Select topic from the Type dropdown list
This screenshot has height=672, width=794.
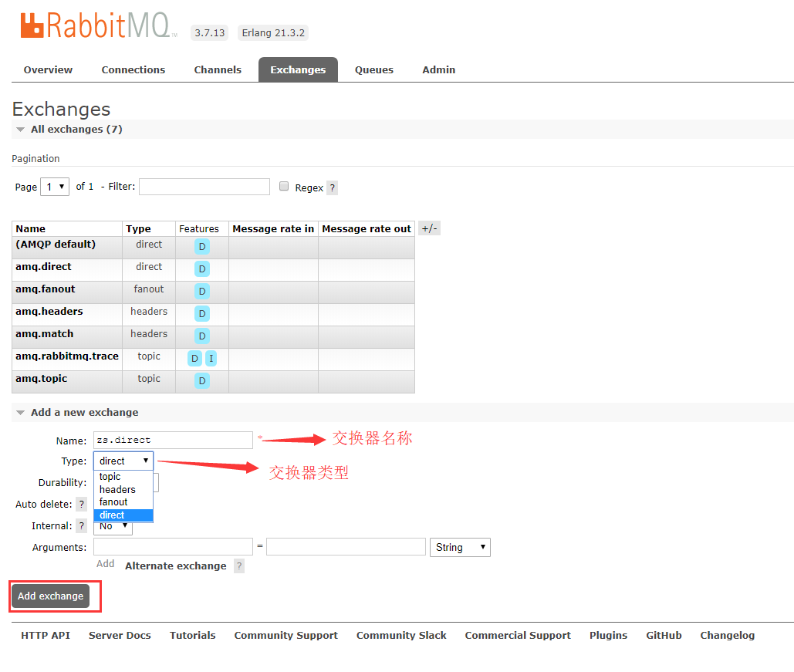click(110, 476)
